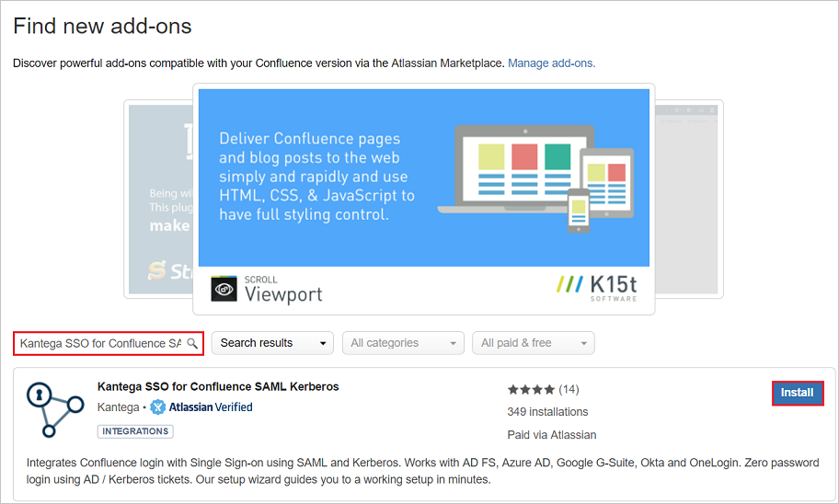This screenshot has width=839, height=504.
Task: Click the Kantega SSO add-on logo
Action: [x=55, y=409]
